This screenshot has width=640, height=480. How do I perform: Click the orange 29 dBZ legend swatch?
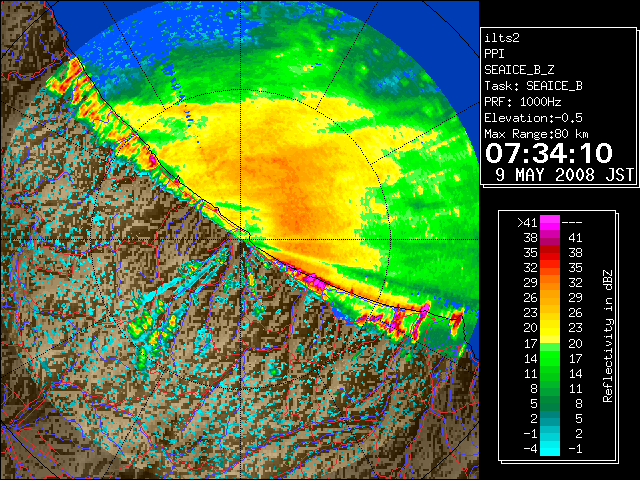(550, 283)
